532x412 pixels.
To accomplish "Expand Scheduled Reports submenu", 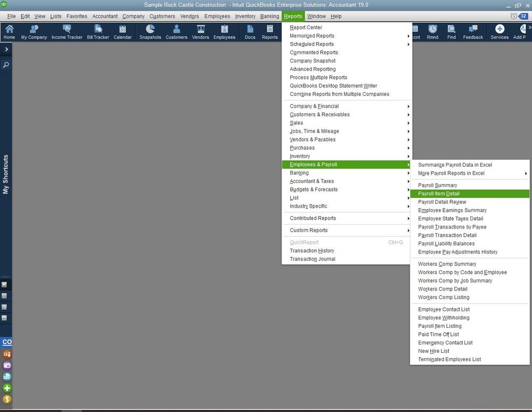I will (x=347, y=44).
